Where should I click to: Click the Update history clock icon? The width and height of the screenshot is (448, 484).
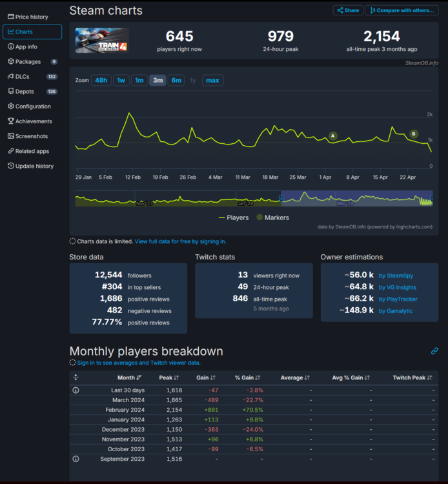pos(11,166)
